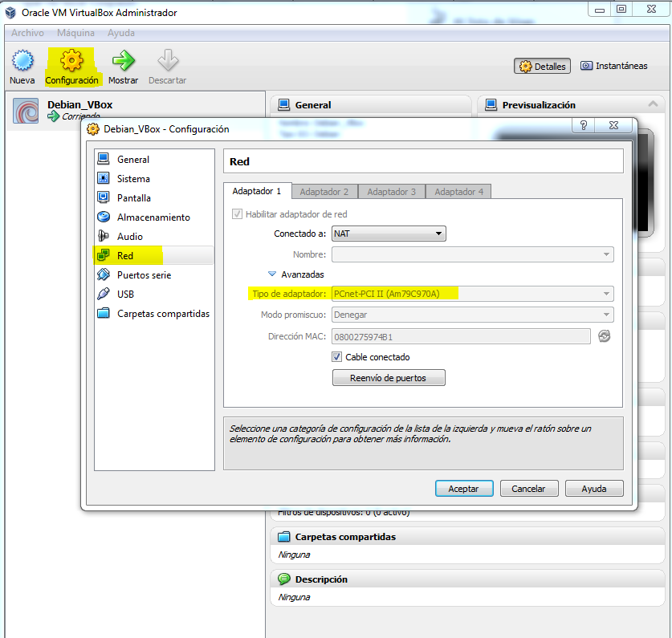This screenshot has height=638, width=672.
Task: Click the Descripción speech bubble icon
Action: [283, 579]
